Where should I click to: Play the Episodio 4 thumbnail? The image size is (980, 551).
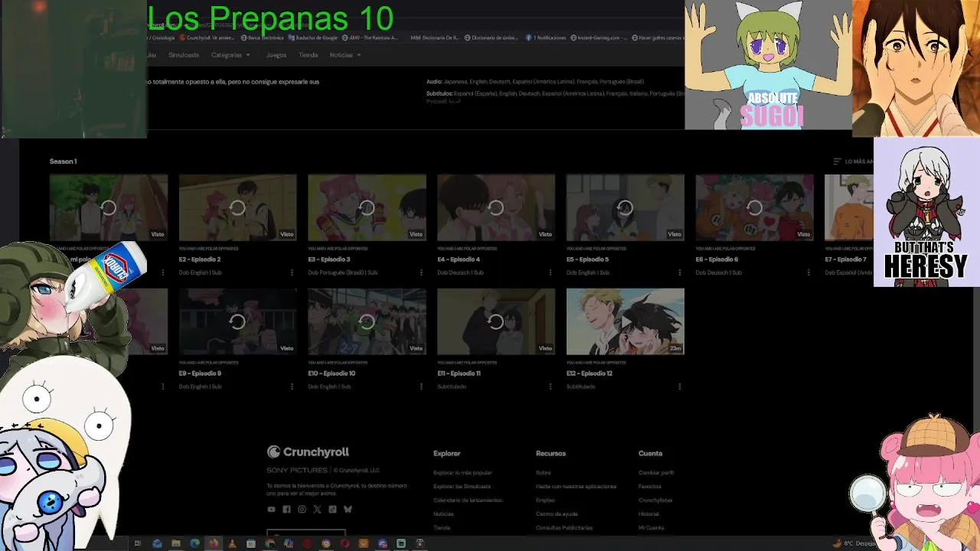point(496,207)
